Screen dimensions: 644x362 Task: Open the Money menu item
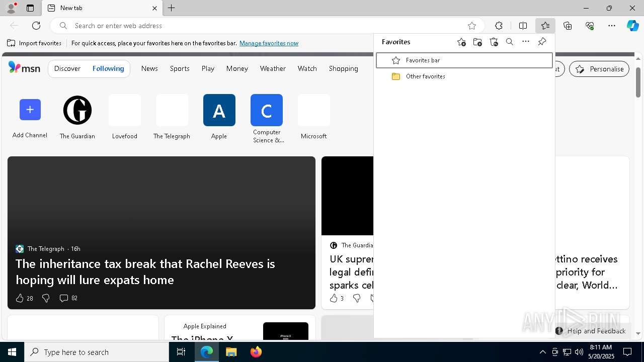(x=237, y=68)
